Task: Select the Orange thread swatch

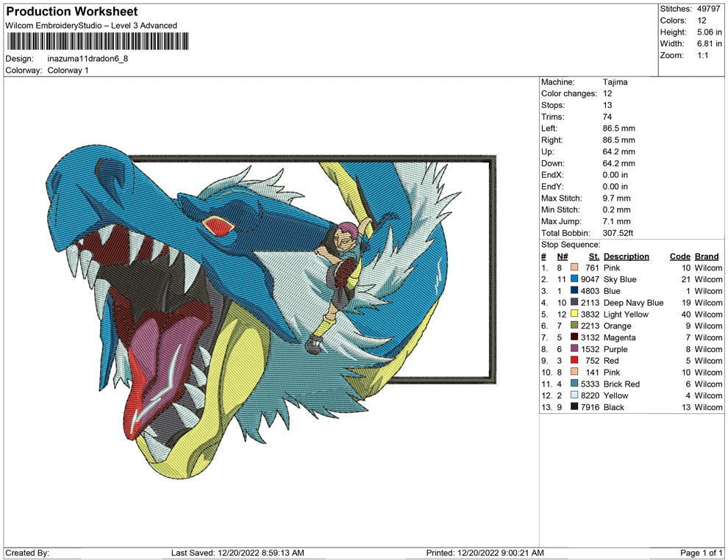Action: pyautogui.click(x=573, y=326)
